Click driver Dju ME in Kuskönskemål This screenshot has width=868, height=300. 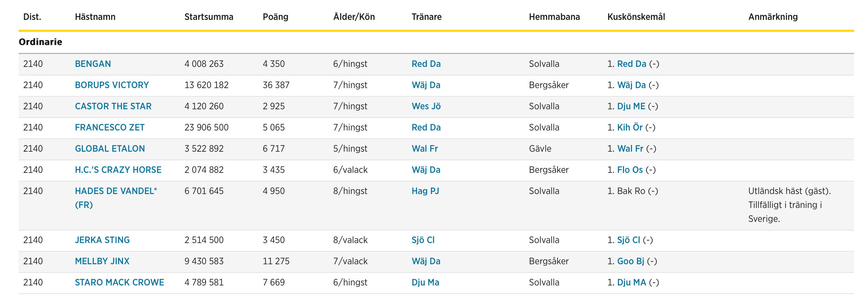click(631, 106)
